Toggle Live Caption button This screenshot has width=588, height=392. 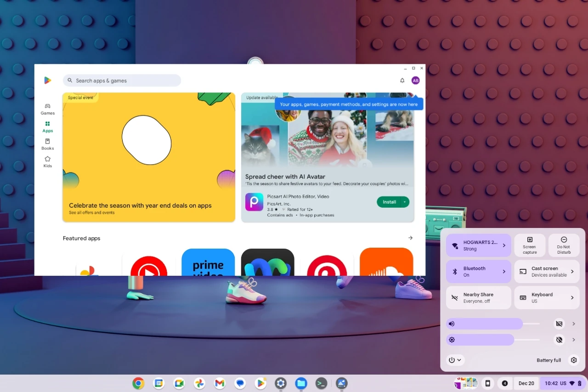pos(559,324)
